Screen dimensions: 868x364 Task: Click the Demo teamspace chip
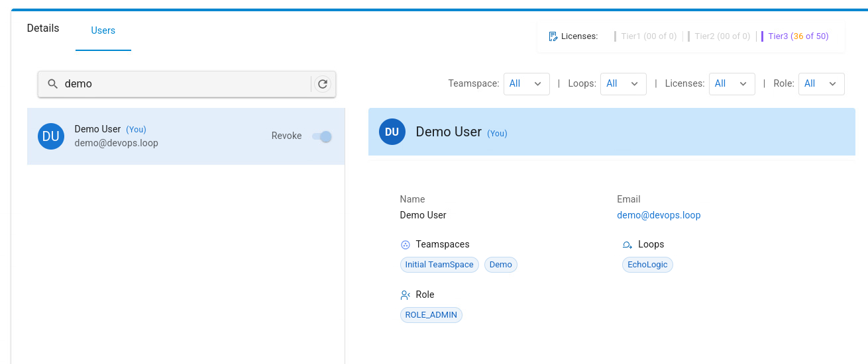pyautogui.click(x=501, y=265)
